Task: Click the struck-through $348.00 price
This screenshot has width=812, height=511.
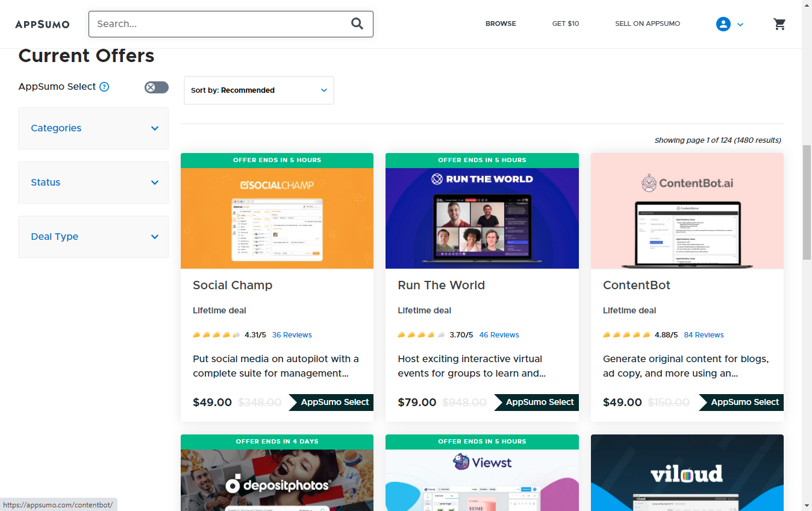Action: click(260, 403)
